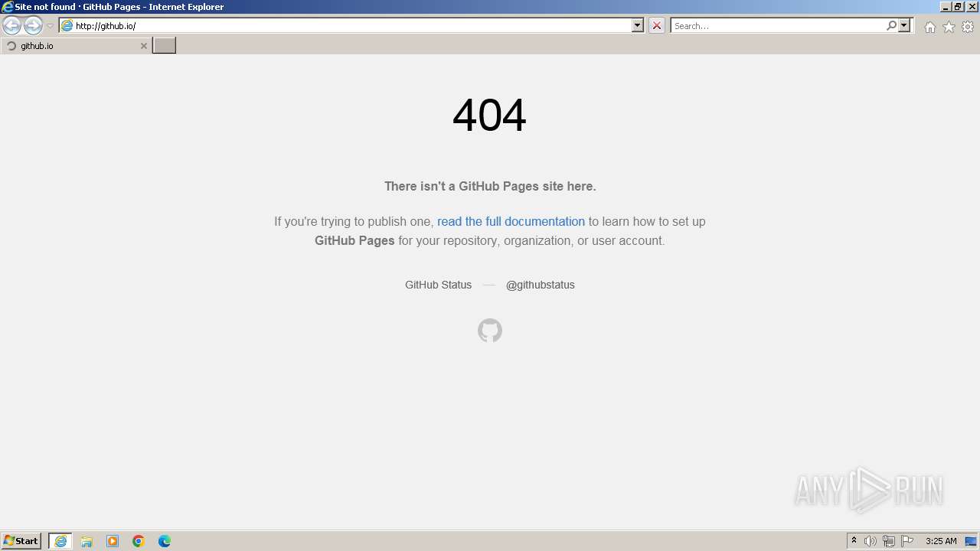Open the GitHub Status link
Viewport: 980px width, 551px height.
click(x=438, y=285)
